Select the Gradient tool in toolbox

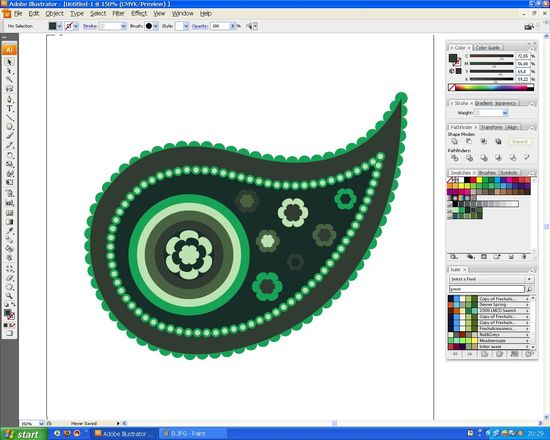click(9, 222)
